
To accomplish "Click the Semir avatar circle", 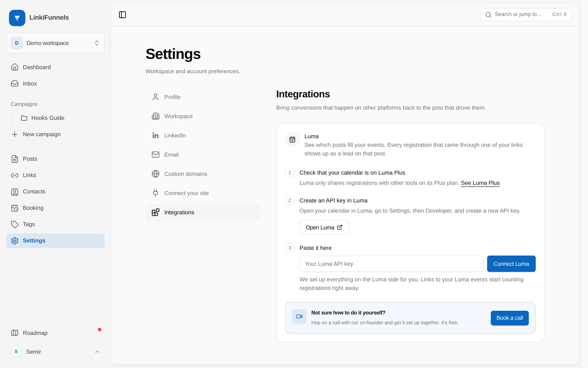I will pos(16,351).
